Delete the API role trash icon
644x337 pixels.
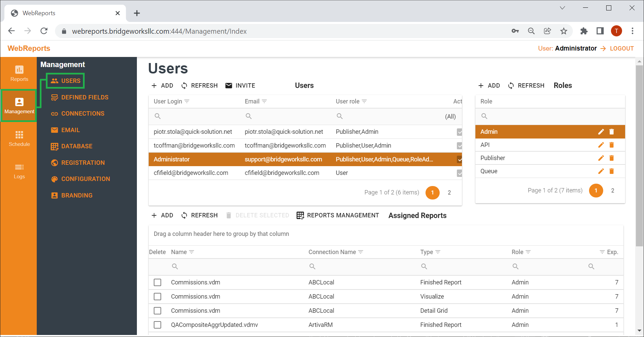[612, 145]
